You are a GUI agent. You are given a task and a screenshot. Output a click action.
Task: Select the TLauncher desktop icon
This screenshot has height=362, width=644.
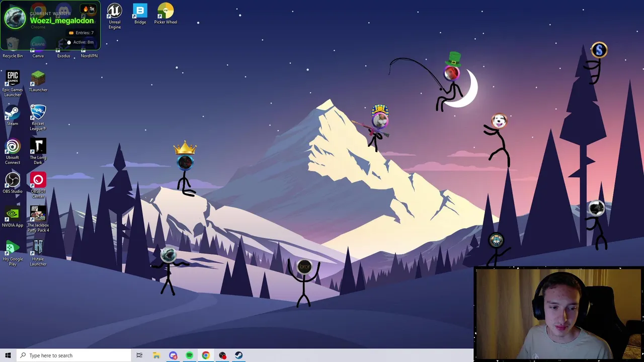coord(38,81)
